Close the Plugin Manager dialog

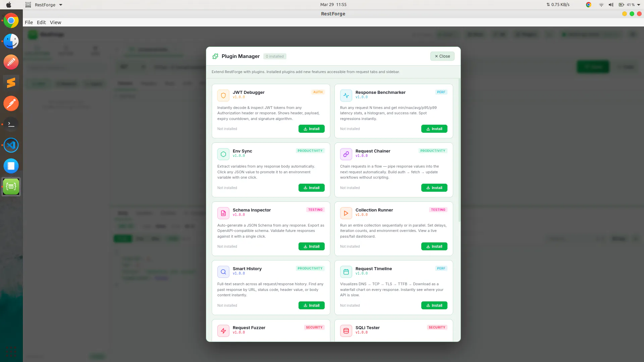[x=442, y=56]
